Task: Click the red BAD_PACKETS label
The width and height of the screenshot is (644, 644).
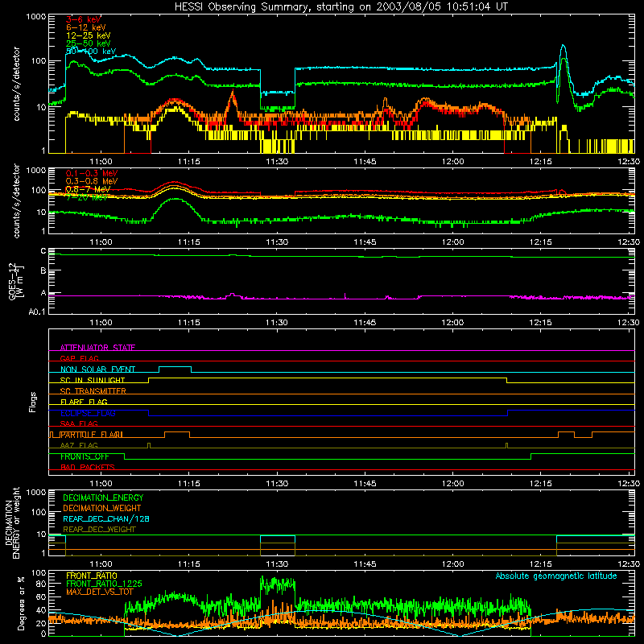Action: click(x=88, y=467)
